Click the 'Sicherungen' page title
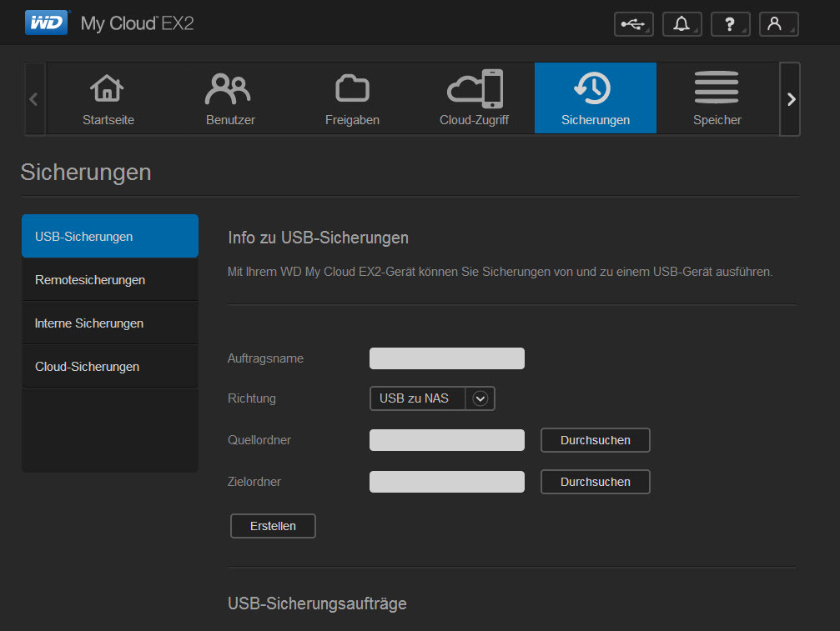Viewport: 840px width, 631px height. click(86, 173)
